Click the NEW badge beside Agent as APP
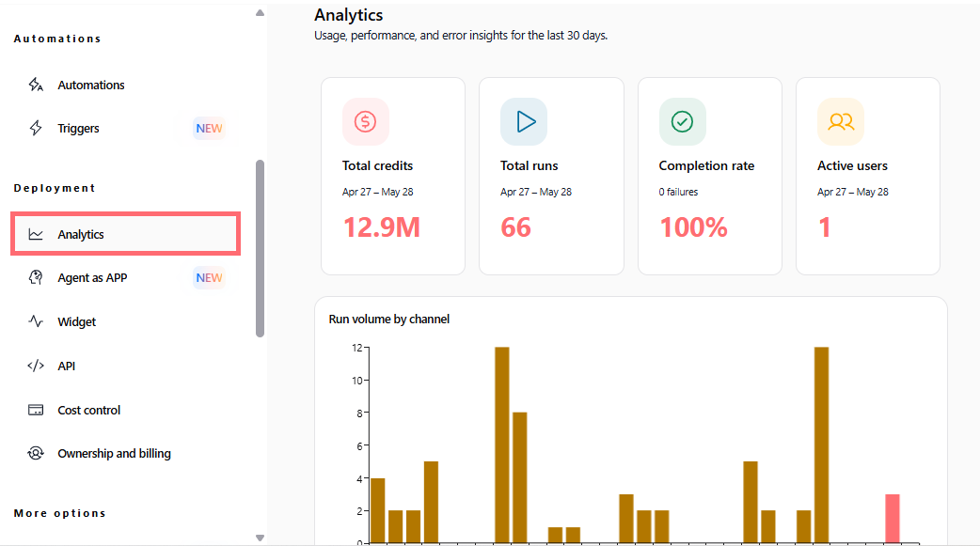The image size is (980, 546). pos(209,277)
